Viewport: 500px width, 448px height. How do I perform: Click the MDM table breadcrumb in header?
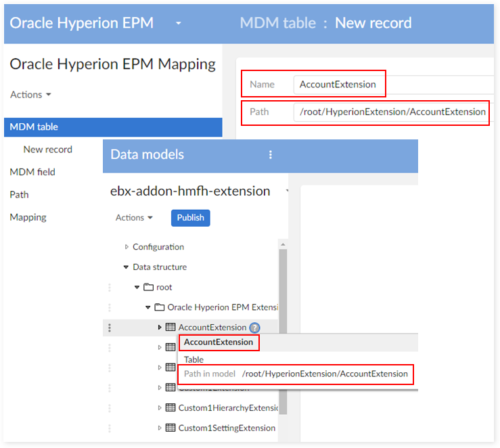click(278, 23)
